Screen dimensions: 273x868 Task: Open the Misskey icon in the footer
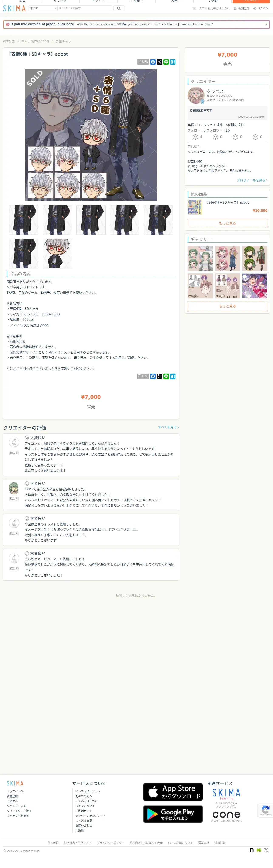click(259, 850)
